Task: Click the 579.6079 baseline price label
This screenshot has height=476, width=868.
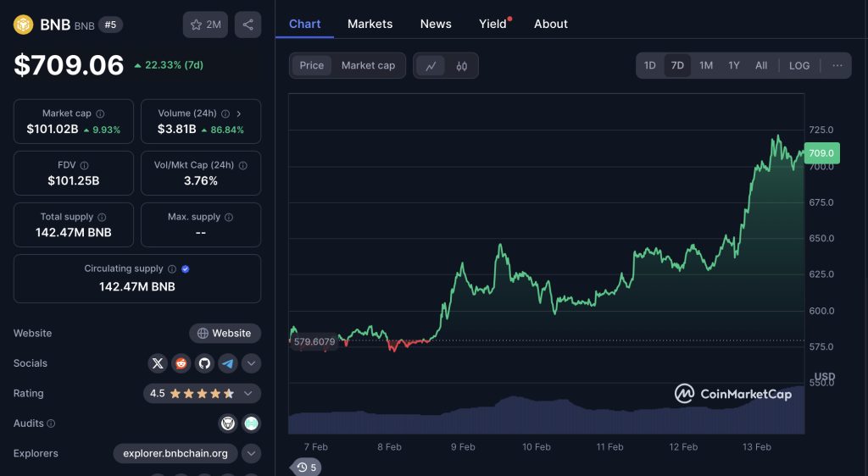Action: (x=314, y=341)
